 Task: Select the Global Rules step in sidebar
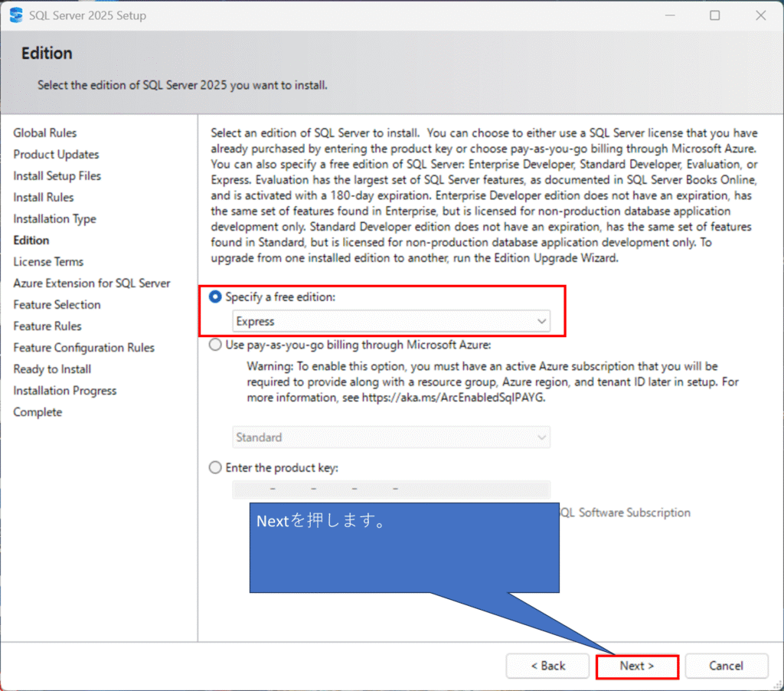(x=45, y=133)
